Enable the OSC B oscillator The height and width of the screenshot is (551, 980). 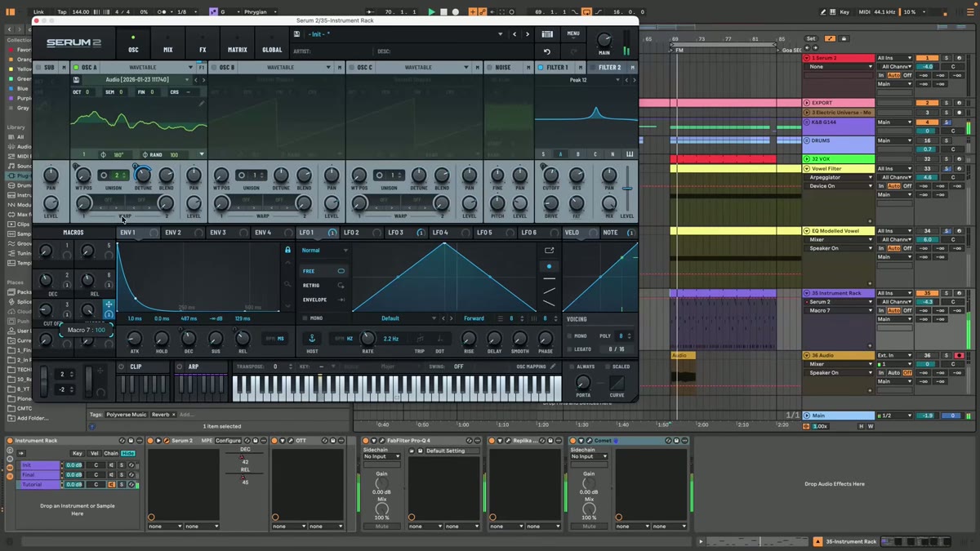click(214, 68)
